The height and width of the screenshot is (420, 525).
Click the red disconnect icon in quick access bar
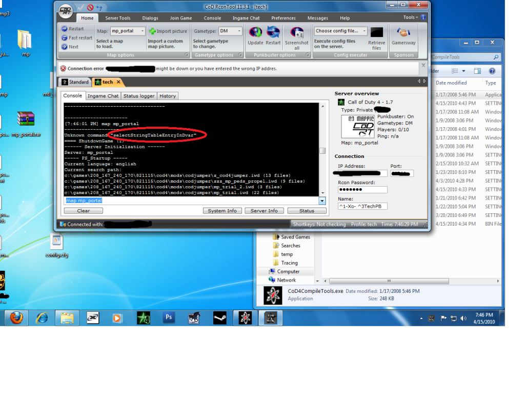coord(90,7)
